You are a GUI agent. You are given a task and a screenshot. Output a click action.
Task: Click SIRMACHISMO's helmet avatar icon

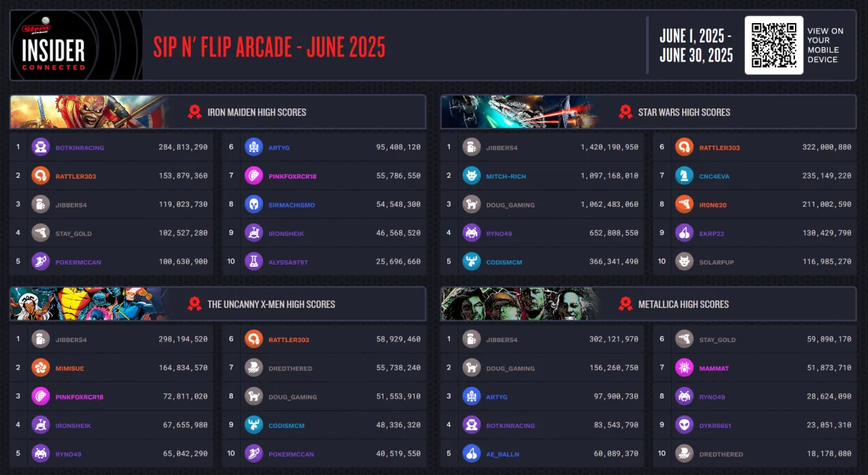tap(254, 205)
